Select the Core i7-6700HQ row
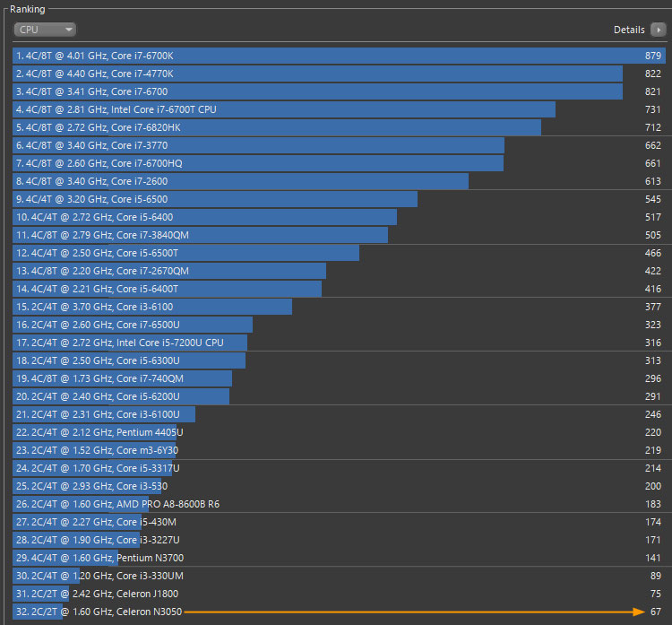Screen dimensions: 672x625 339,163
